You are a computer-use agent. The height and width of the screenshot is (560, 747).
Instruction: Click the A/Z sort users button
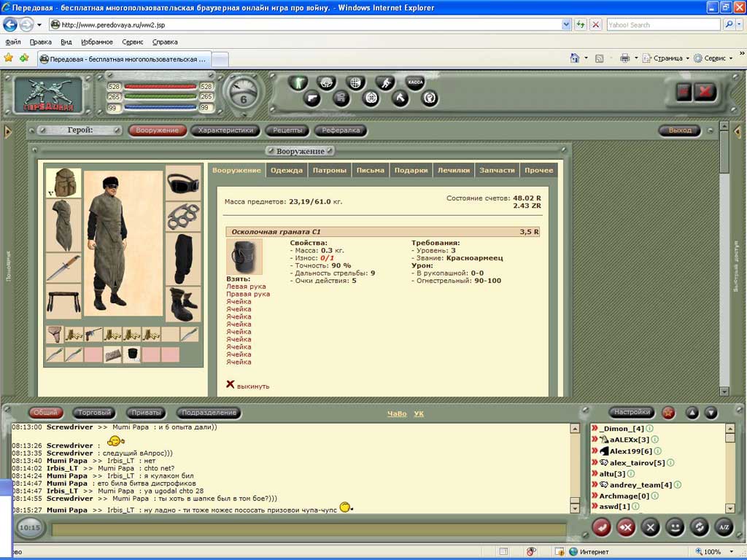coord(724,527)
